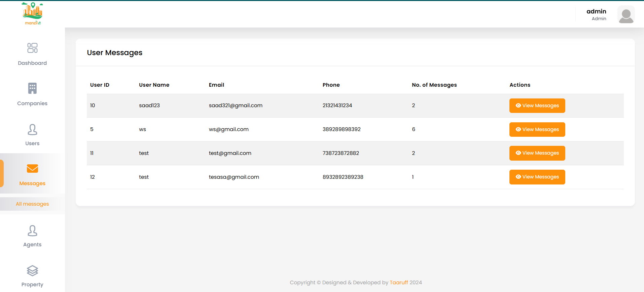Open the Dashboard grid icon
Screen dimensions: 644x292
pos(32,48)
